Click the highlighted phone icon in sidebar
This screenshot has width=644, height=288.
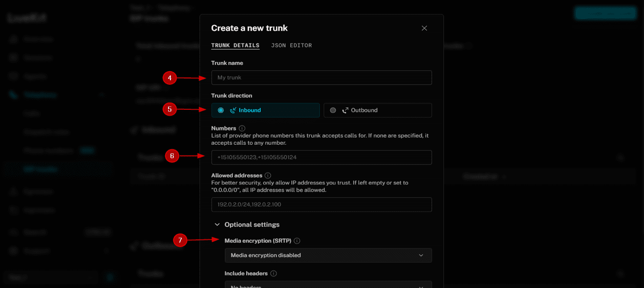[13, 95]
